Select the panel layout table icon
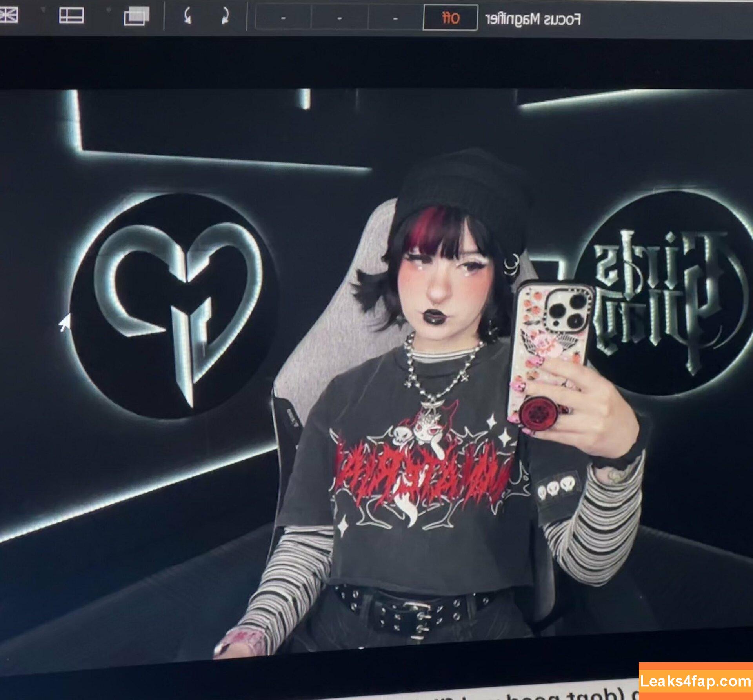753x700 pixels. (x=71, y=16)
